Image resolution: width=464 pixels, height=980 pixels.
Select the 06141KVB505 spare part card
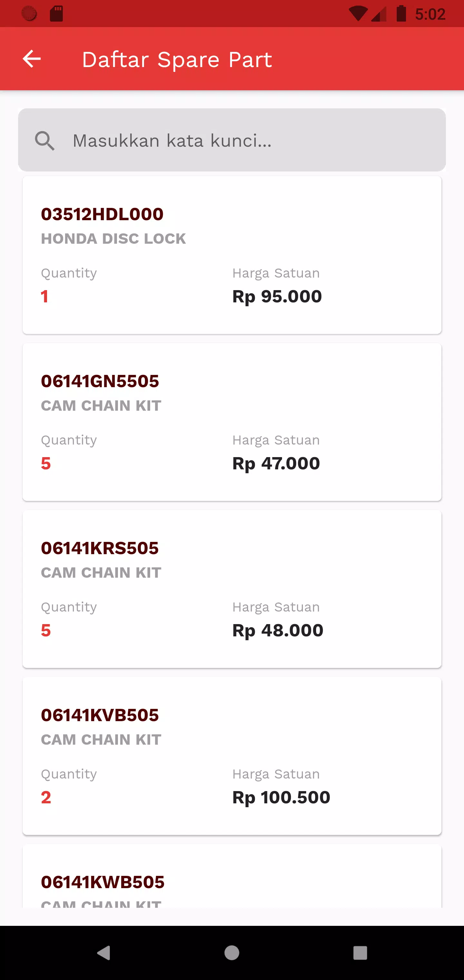232,756
